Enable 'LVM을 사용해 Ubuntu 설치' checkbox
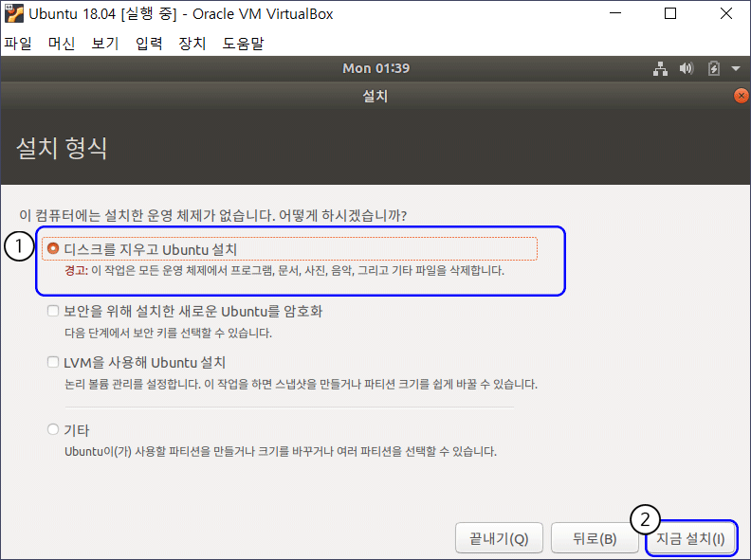The height and width of the screenshot is (560, 751). 53,362
